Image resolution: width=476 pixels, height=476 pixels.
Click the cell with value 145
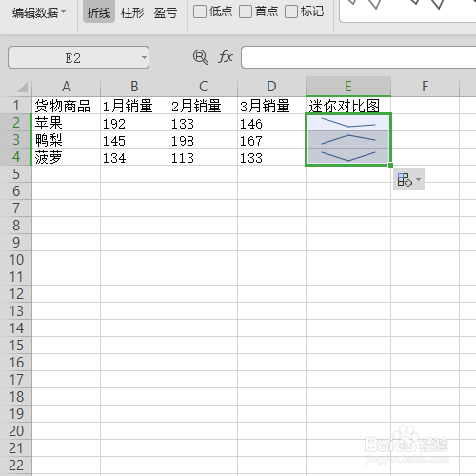pos(134,140)
